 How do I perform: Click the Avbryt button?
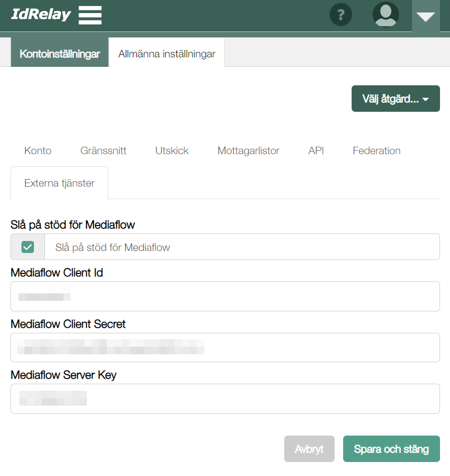[x=309, y=449]
